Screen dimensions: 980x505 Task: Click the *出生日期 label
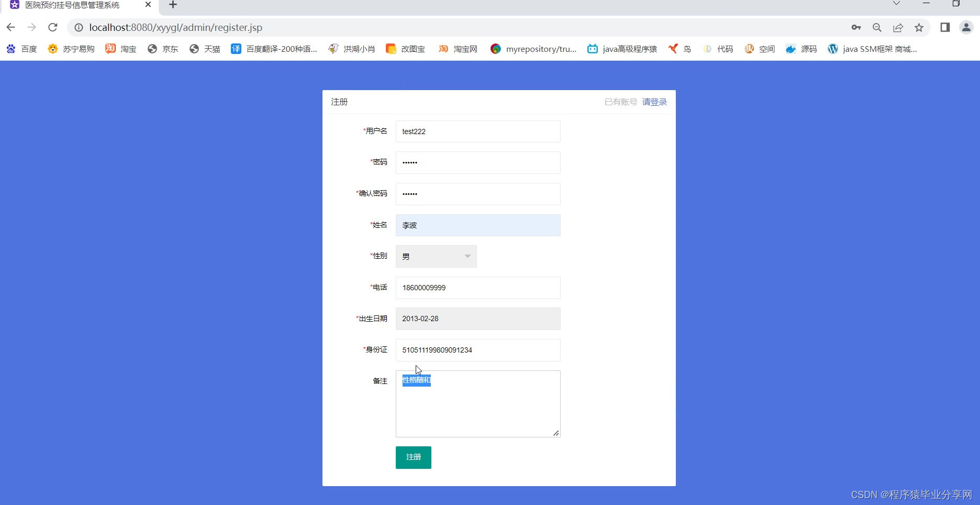(372, 319)
